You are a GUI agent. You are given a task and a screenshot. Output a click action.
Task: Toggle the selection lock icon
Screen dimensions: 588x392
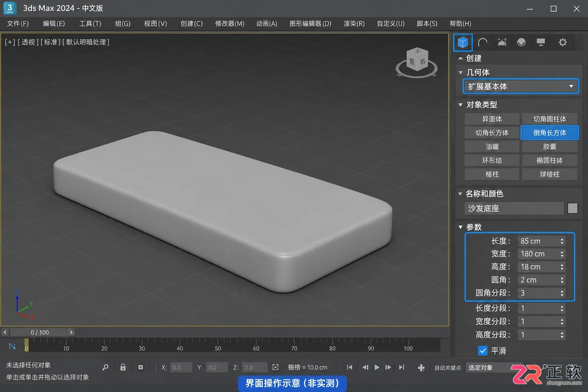pos(123,367)
